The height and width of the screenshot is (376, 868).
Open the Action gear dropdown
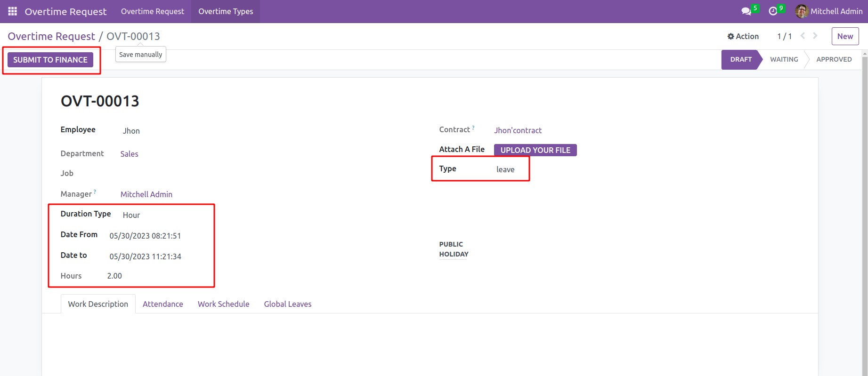click(743, 36)
